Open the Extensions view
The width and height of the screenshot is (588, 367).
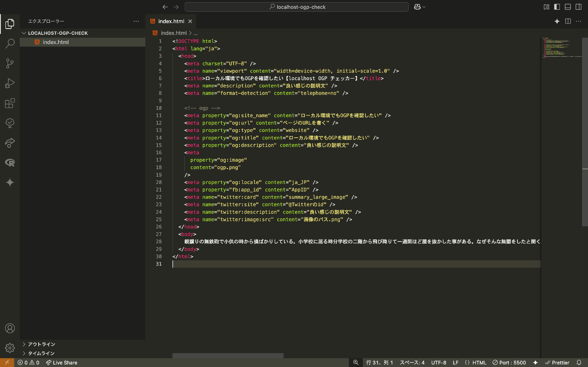coord(10,103)
